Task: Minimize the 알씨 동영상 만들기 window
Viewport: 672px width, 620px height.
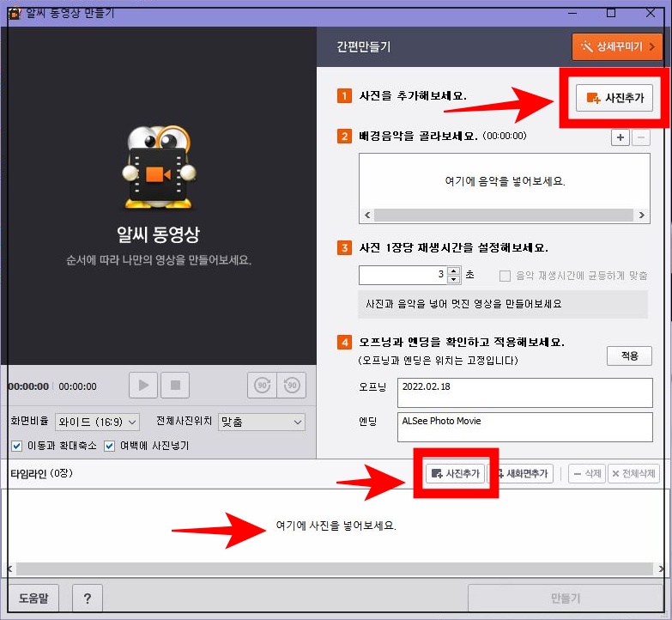Action: tap(572, 13)
